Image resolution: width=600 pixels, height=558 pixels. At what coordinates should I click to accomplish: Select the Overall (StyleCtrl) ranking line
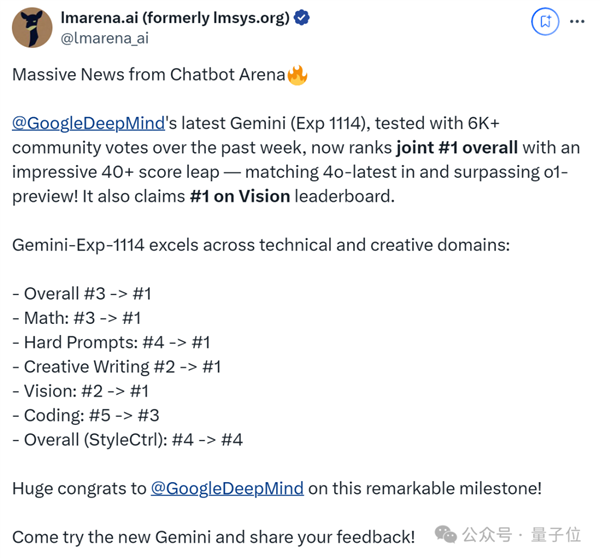127,440
